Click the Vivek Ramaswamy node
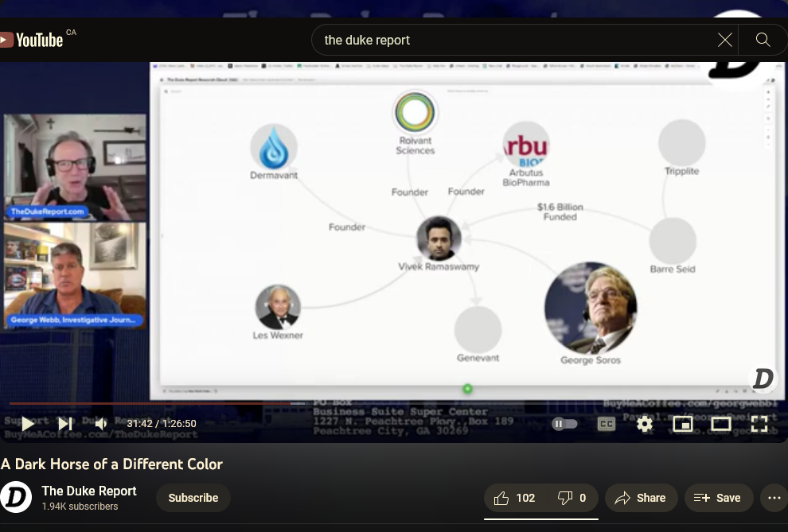The height and width of the screenshot is (532, 788). tap(439, 239)
